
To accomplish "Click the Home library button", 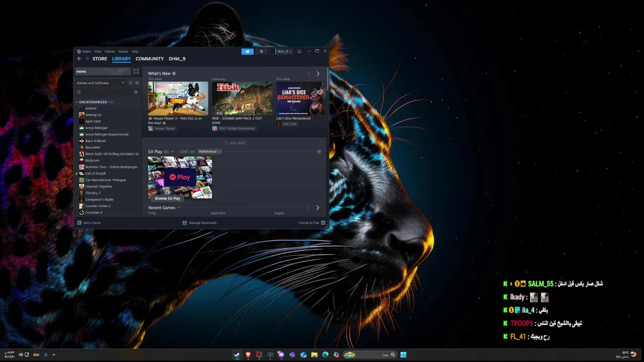I will 103,71.
